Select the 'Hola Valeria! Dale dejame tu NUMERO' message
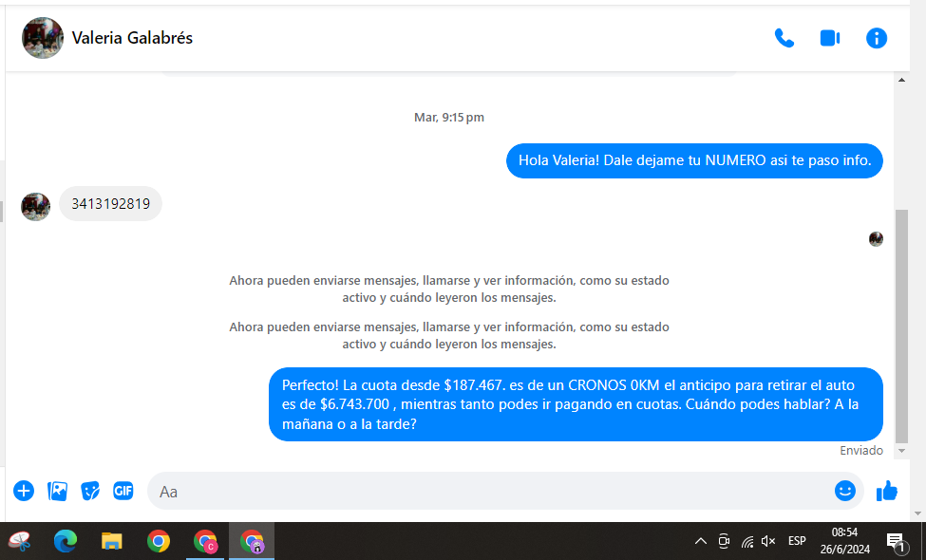This screenshot has width=926, height=560. [x=694, y=160]
